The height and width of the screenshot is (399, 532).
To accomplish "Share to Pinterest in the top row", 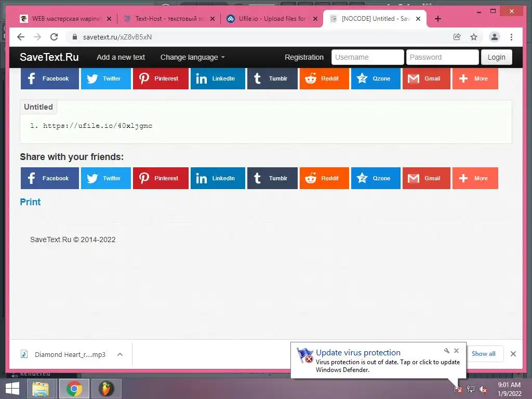I will [x=161, y=78].
